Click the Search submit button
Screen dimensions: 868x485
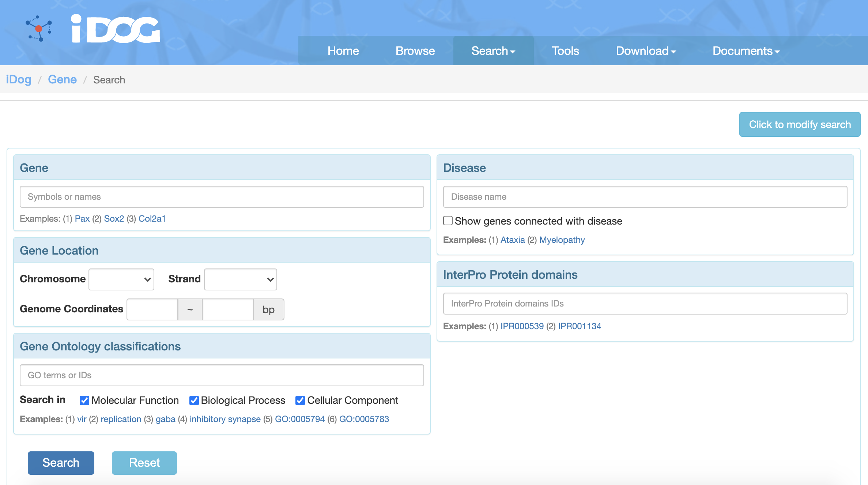pyautogui.click(x=61, y=462)
